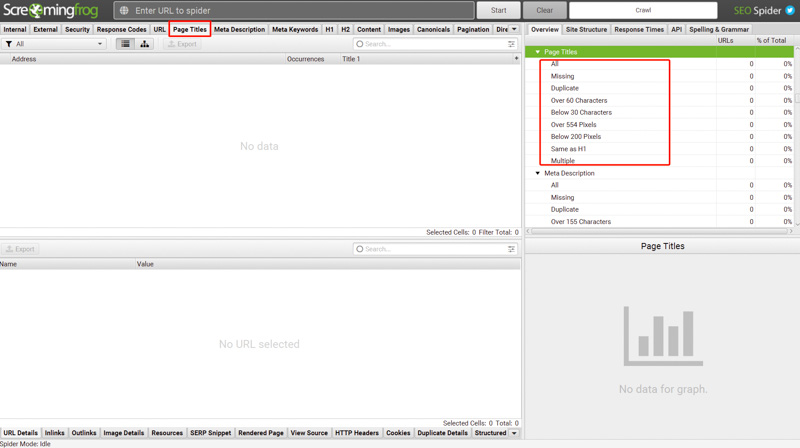Switch to tree view icon
This screenshot has width=800, height=448.
coord(144,44)
